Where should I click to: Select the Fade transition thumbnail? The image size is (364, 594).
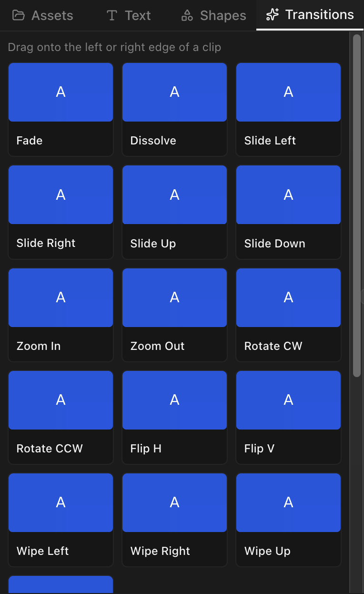click(61, 92)
